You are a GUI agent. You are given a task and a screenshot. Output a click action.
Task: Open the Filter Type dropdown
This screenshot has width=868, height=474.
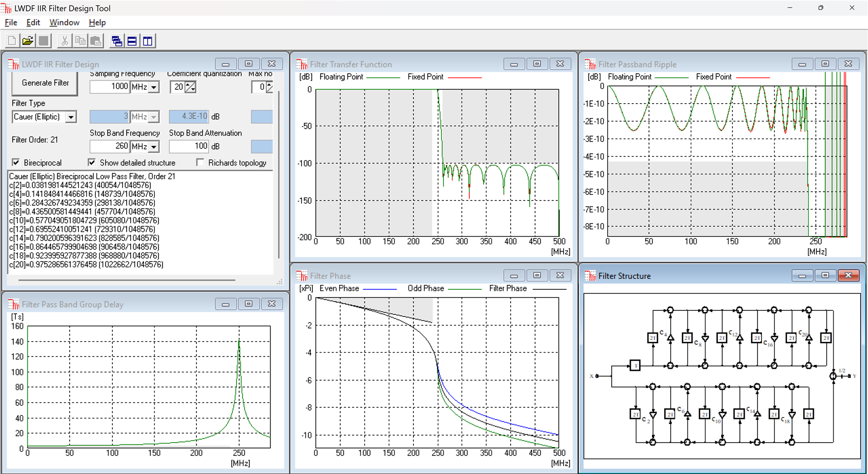coord(71,117)
